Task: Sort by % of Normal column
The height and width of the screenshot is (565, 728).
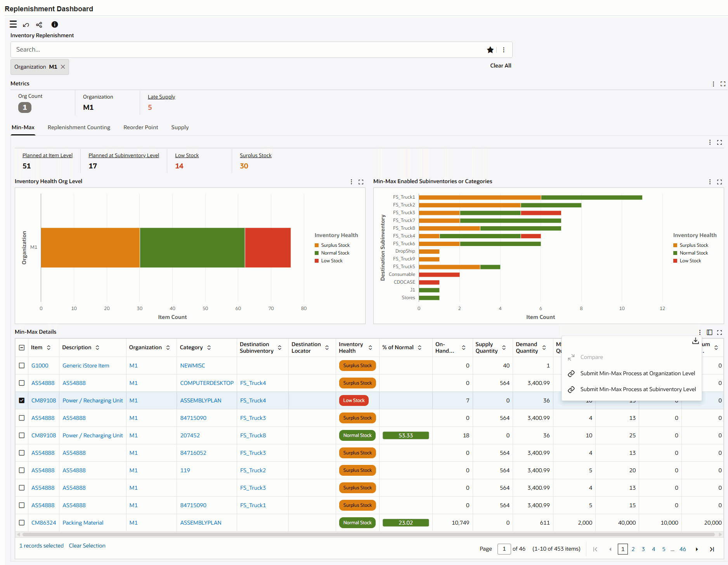Action: pyautogui.click(x=419, y=348)
